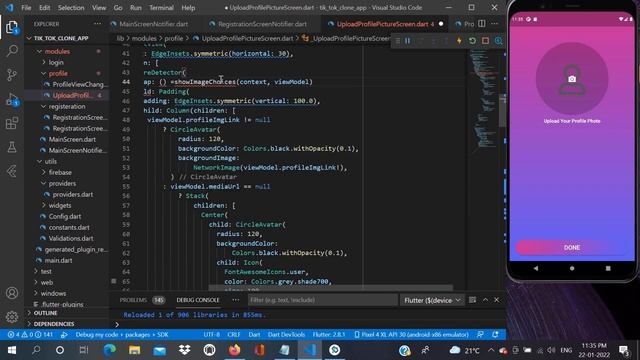Open the File menu
The image size is (640, 360).
coord(26,8)
